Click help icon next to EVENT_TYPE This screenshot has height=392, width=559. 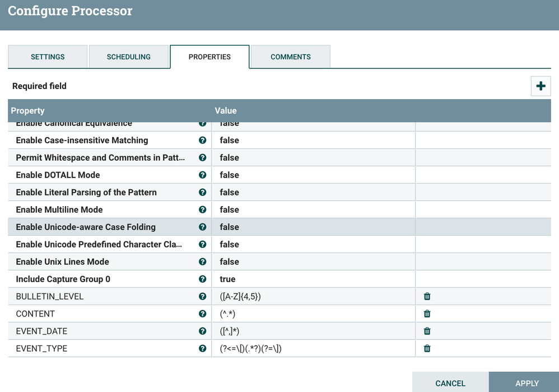tap(203, 348)
